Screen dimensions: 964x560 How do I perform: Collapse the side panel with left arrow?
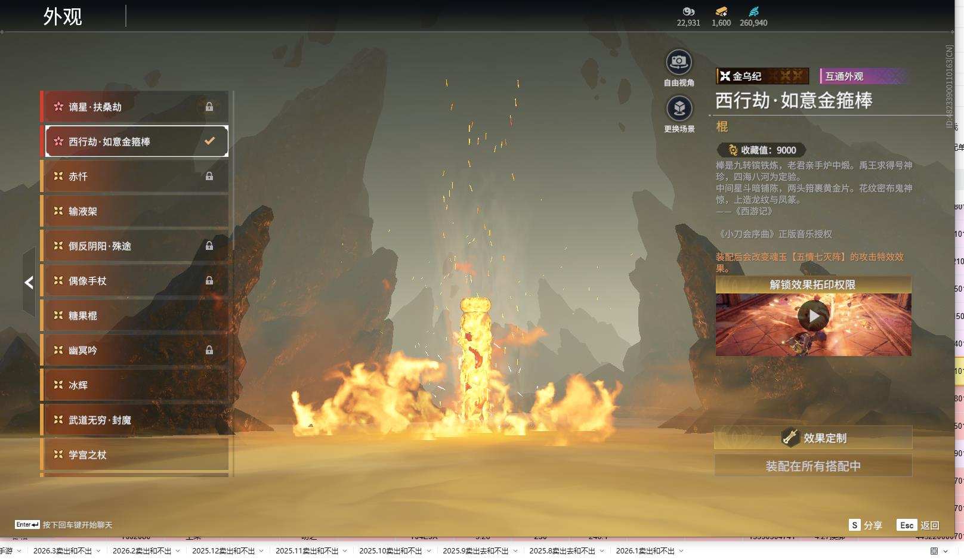(29, 283)
